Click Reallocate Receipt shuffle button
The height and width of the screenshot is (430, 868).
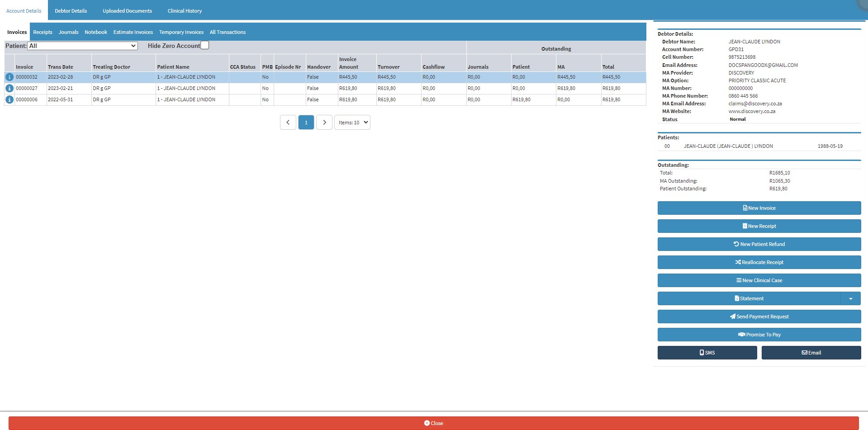(x=759, y=262)
